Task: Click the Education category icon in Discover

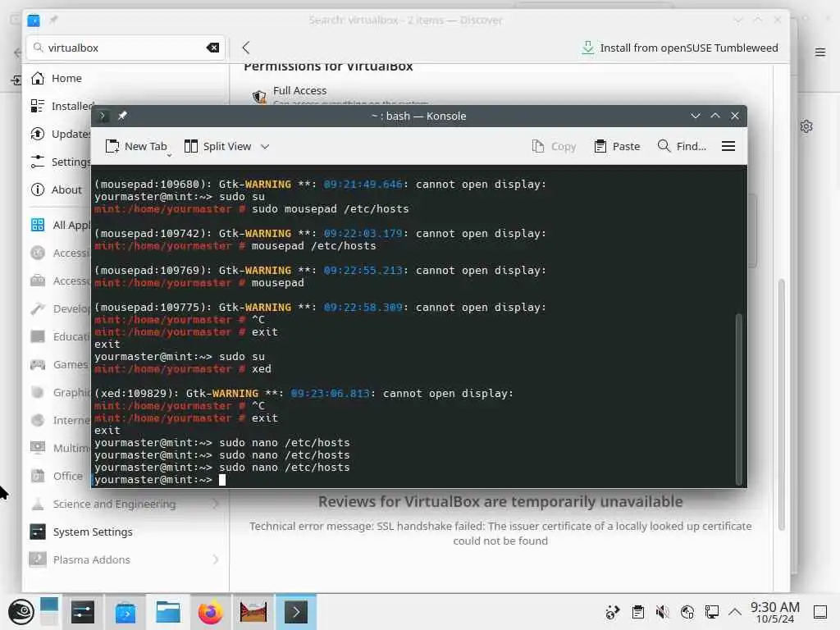Action: 38,336
